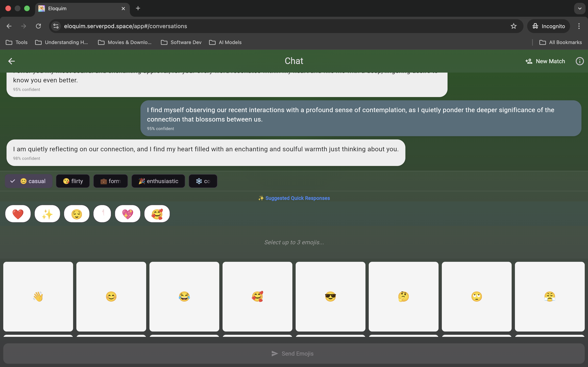
Task: Tap the red heart quick response
Action: click(18, 214)
